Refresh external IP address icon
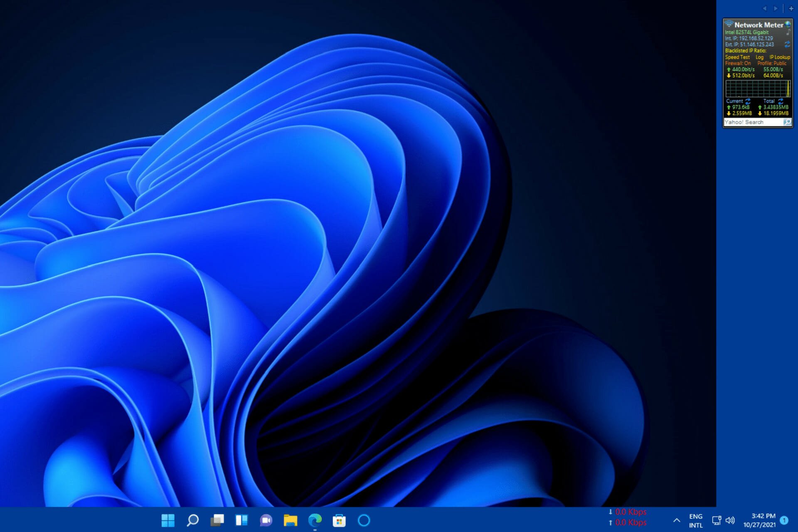 (x=787, y=44)
